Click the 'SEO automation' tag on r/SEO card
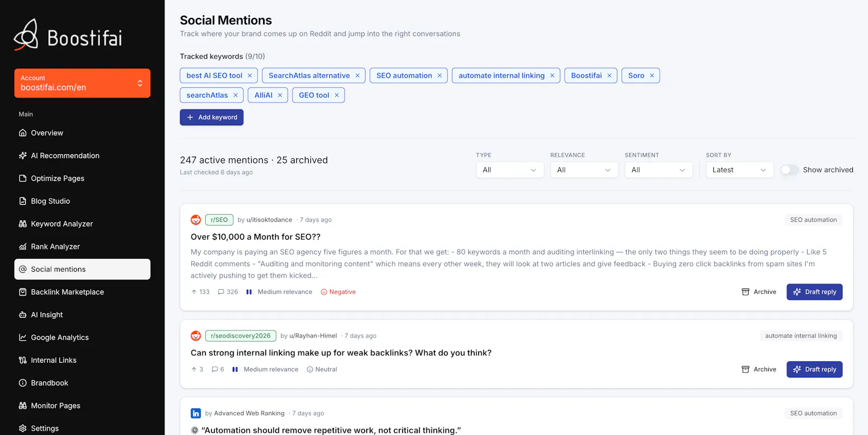 tap(813, 220)
